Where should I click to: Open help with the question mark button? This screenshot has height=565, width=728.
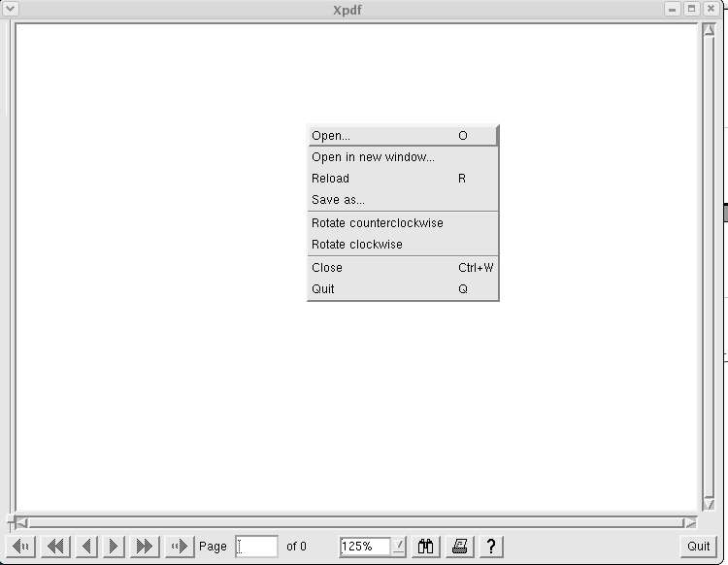[491, 547]
